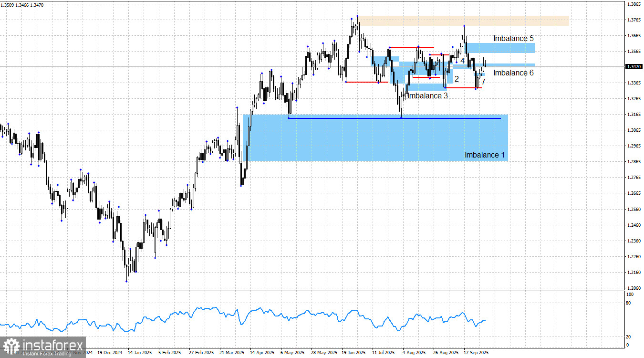This screenshot has width=644, height=358.
Task: Click the 21 Mar 2025 date label
Action: tap(232, 353)
